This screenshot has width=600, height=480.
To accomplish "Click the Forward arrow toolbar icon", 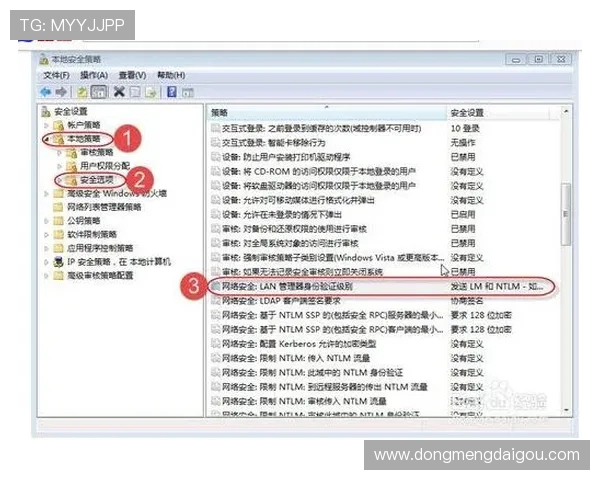I will coord(61,92).
